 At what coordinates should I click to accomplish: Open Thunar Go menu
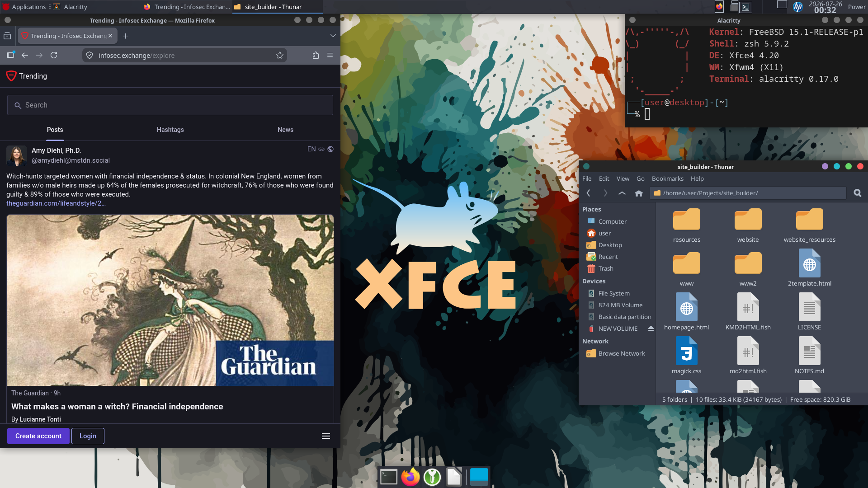(x=641, y=178)
